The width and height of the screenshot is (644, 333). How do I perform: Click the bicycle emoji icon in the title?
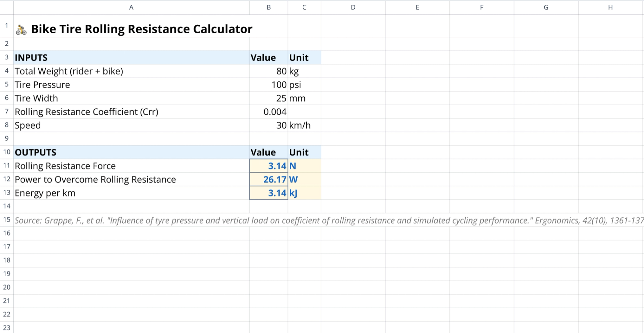click(21, 30)
